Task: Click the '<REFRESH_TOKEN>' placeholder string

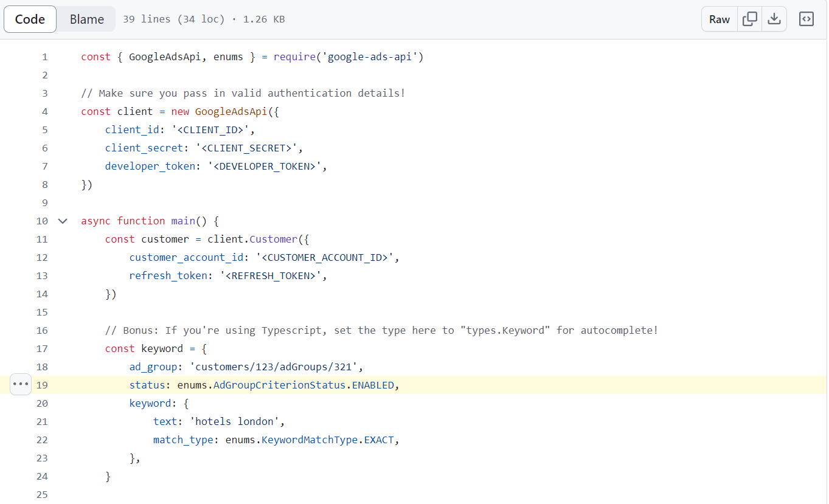Action: [x=271, y=275]
